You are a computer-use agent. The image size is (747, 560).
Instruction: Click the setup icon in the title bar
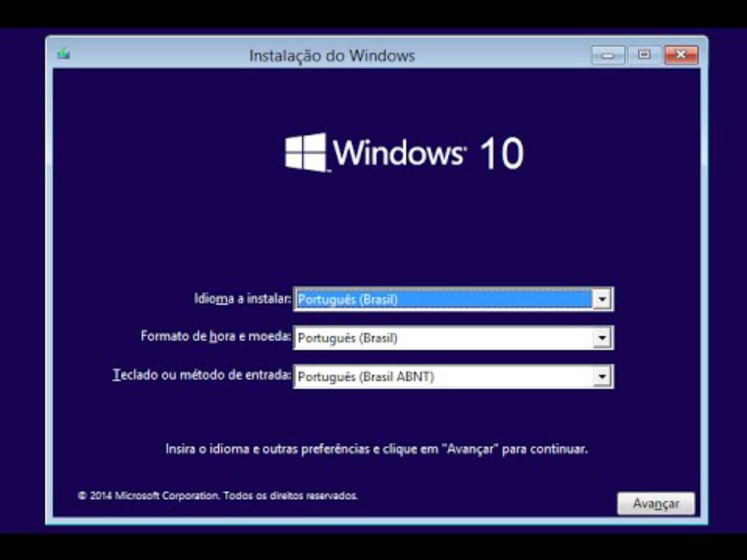[64, 54]
